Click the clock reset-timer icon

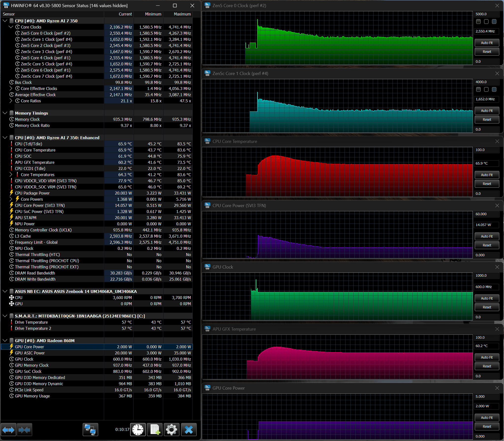138,430
